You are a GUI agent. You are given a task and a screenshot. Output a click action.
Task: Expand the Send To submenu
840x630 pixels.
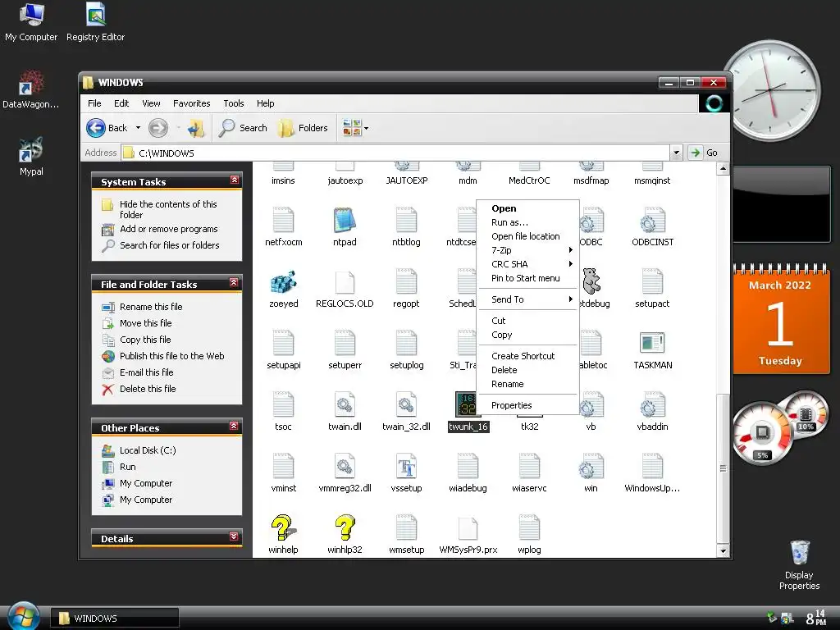pyautogui.click(x=527, y=299)
